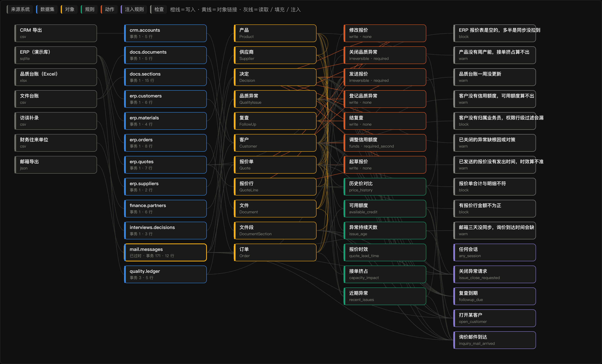Select the 发送报价 action node
This screenshot has height=364, width=602.
point(385,77)
